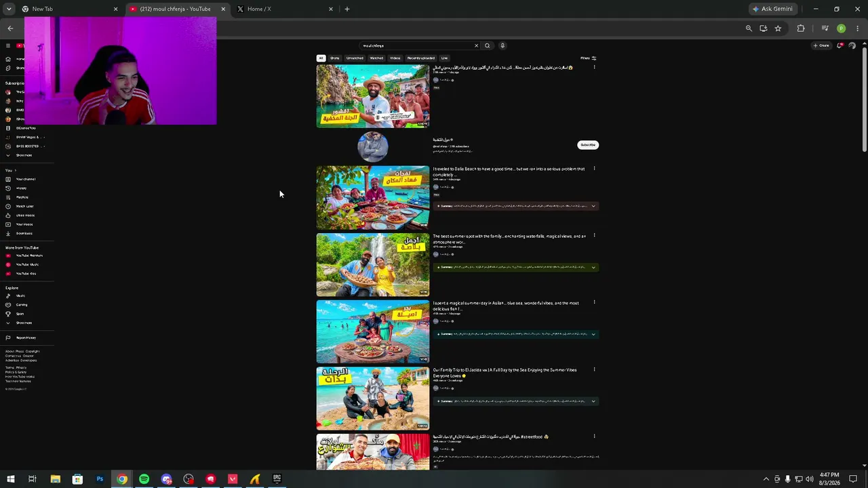Open the Windows Start menu
Viewport: 868px width, 488px height.
click(10, 479)
